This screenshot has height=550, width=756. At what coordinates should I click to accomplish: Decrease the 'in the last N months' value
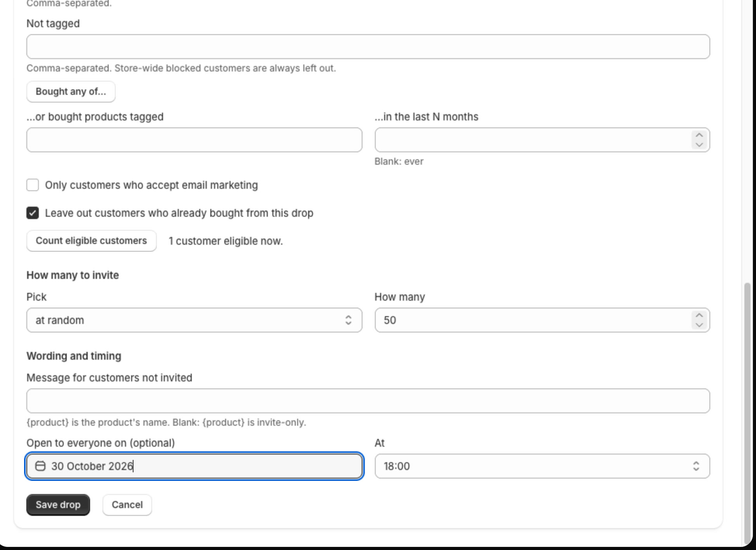coord(699,144)
